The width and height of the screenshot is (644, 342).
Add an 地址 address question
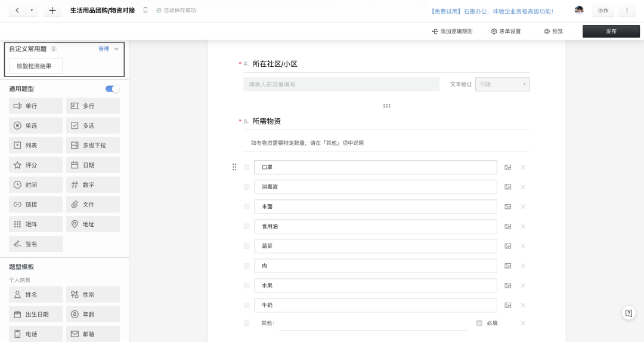point(93,224)
